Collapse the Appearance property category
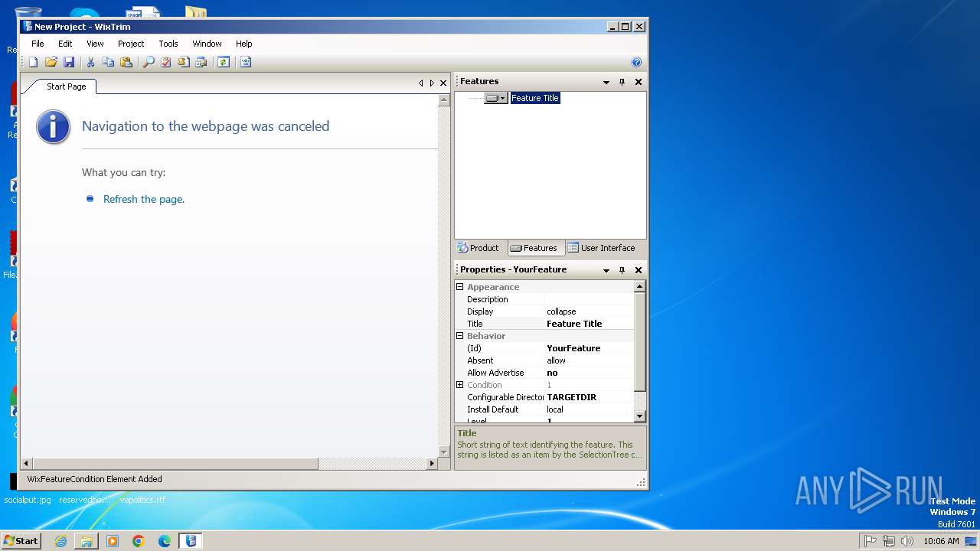The image size is (980, 551). point(460,287)
